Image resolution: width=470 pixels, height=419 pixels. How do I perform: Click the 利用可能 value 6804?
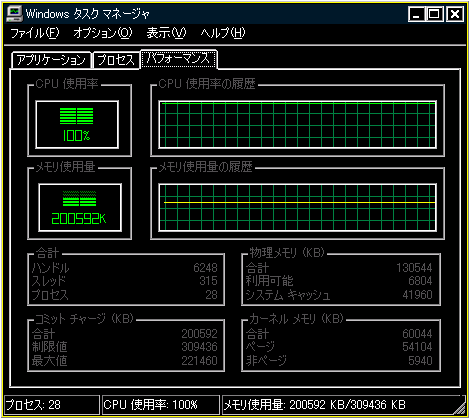click(x=420, y=281)
